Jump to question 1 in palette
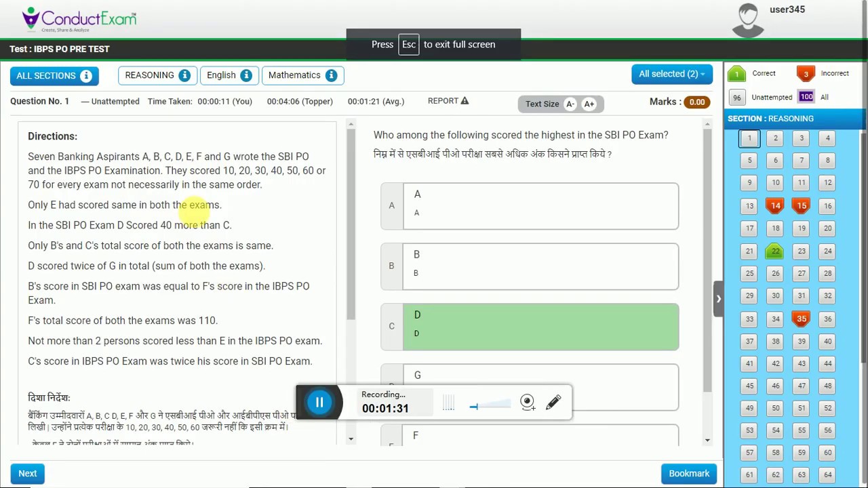 click(x=749, y=138)
